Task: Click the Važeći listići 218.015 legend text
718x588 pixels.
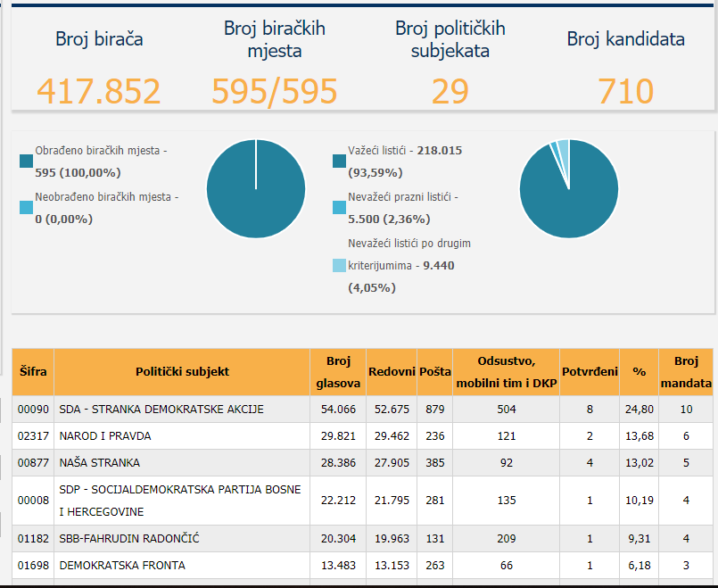Action: (405, 161)
